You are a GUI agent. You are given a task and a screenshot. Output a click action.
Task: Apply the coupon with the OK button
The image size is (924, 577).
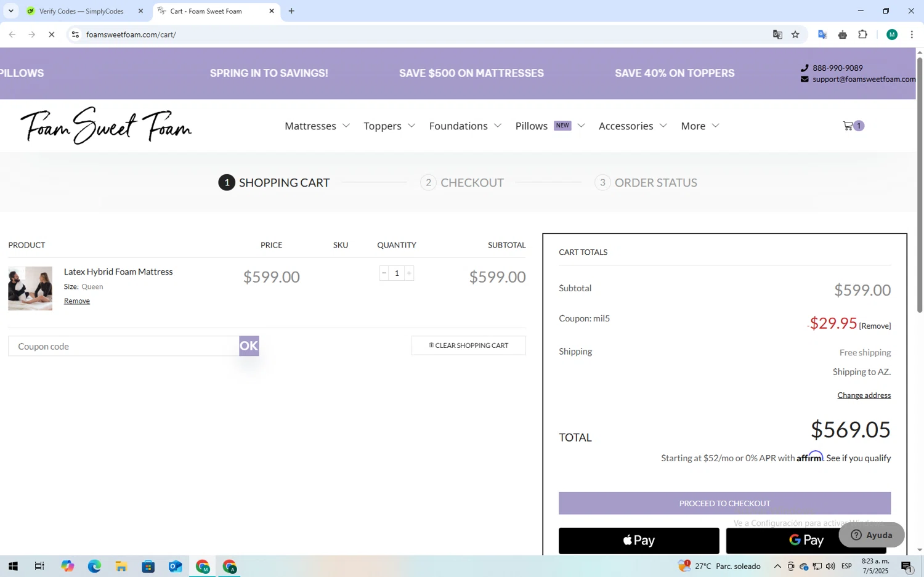click(x=249, y=346)
